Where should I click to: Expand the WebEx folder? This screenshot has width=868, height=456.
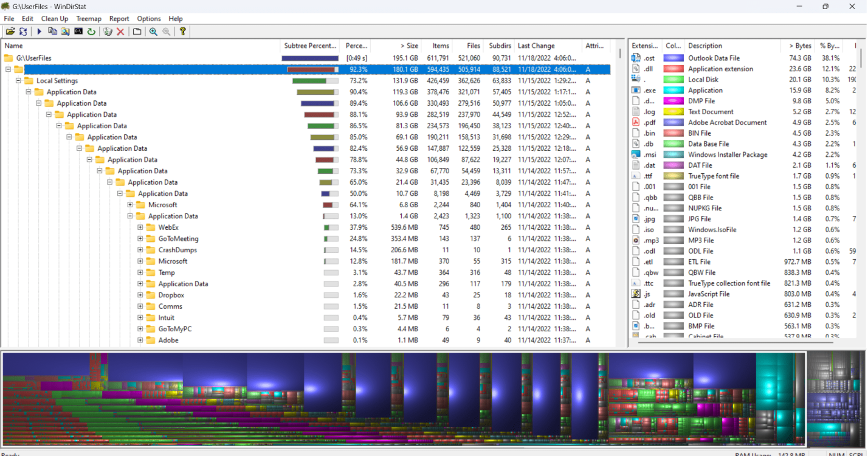[140, 227]
